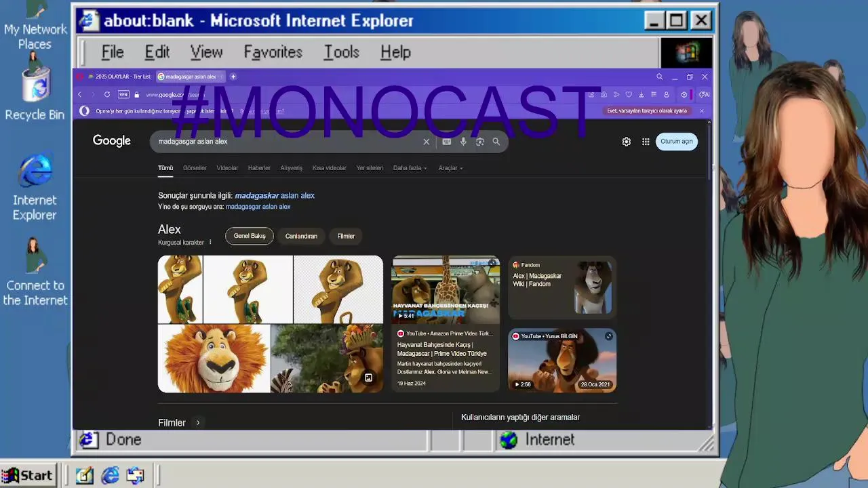Click the Oturum açın sign-in button
868x488 pixels.
(x=677, y=142)
